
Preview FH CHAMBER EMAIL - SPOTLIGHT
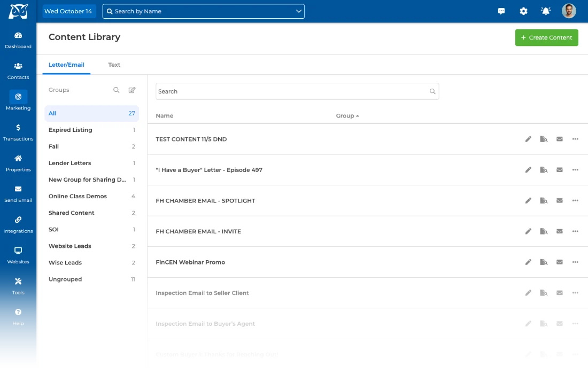tap(544, 200)
